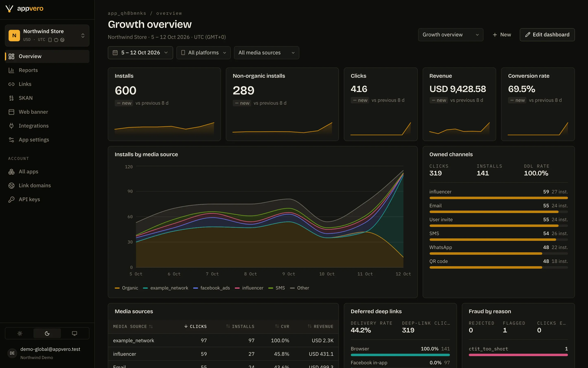Screen dimensions: 588x368
Task: Open Integrations in the sidebar
Action: click(x=47, y=126)
